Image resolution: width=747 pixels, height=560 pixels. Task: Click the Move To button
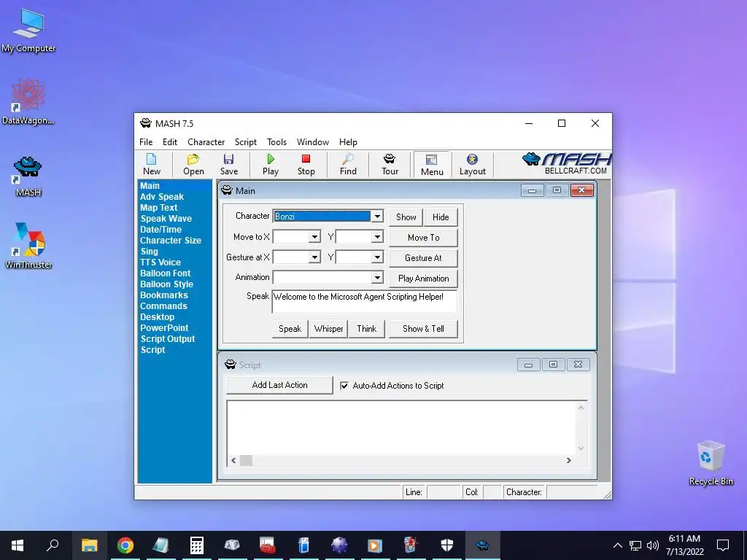click(x=423, y=238)
